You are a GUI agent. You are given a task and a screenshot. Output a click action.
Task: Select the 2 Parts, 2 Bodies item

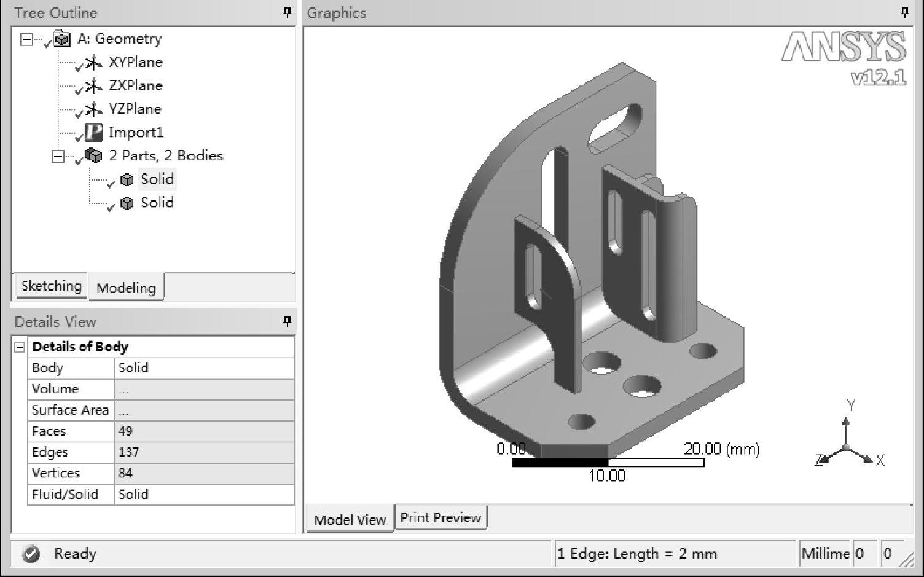(x=166, y=155)
